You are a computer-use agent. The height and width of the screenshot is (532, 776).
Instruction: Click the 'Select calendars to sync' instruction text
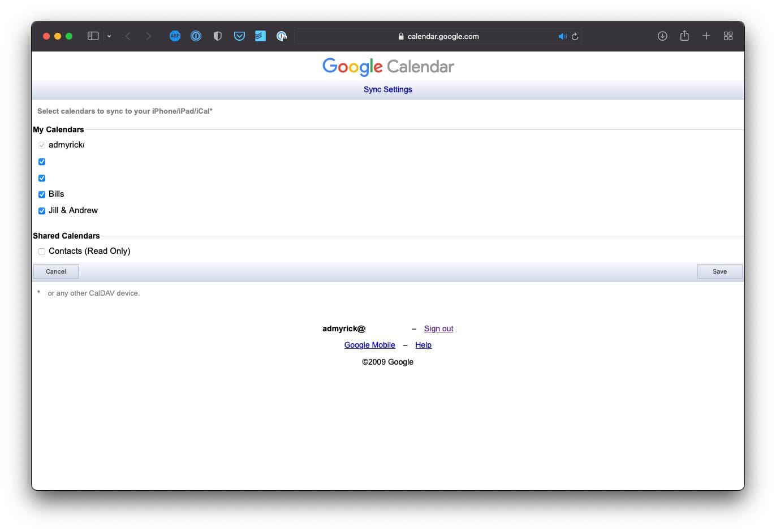coord(125,111)
